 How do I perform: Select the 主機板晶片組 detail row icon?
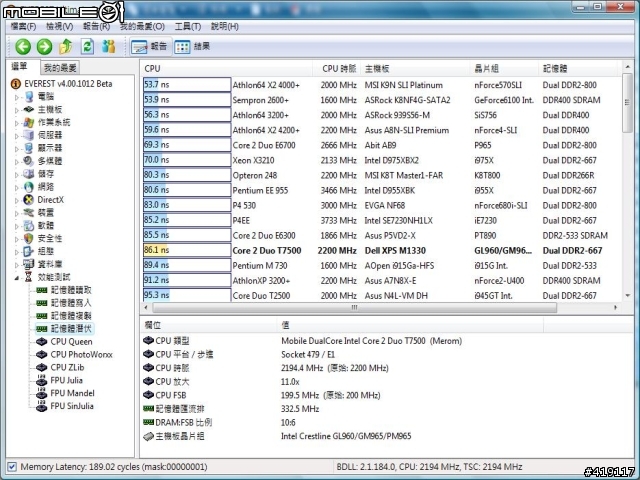[149, 436]
